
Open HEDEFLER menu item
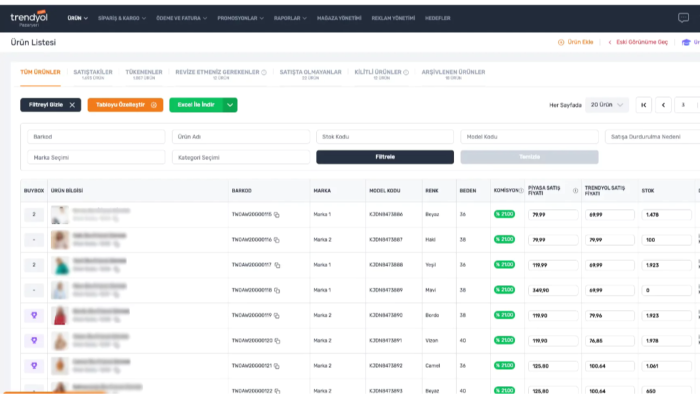click(438, 18)
